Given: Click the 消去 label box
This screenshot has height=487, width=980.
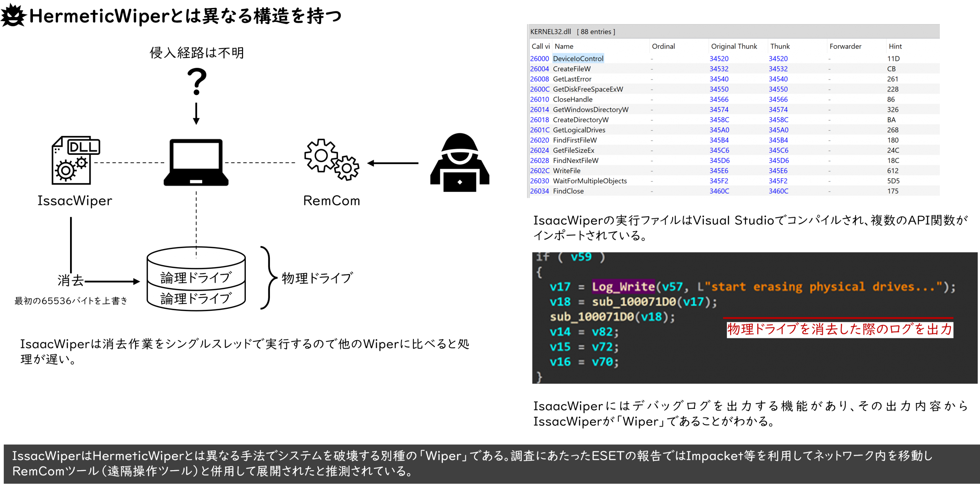Looking at the screenshot, I should 71,281.
